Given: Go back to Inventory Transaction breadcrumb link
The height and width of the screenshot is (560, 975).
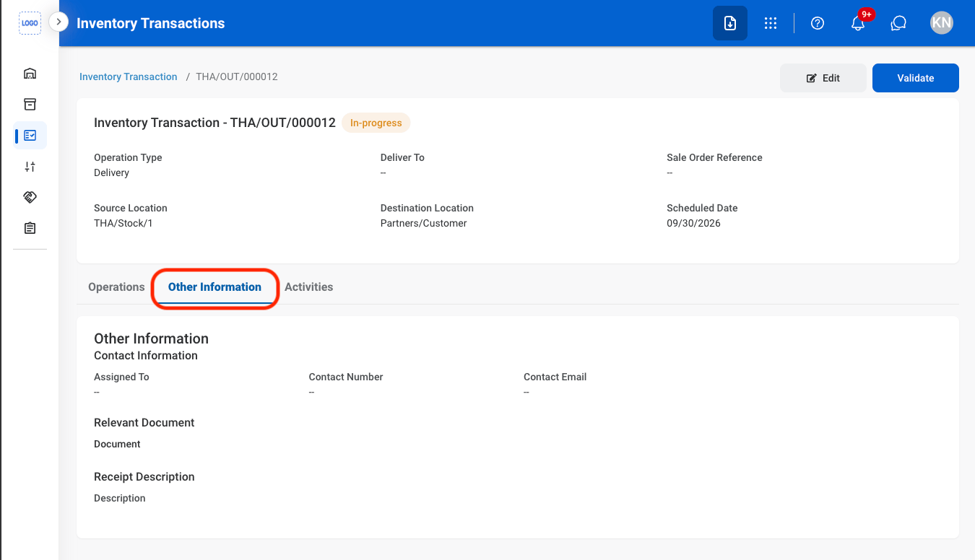Looking at the screenshot, I should (129, 76).
